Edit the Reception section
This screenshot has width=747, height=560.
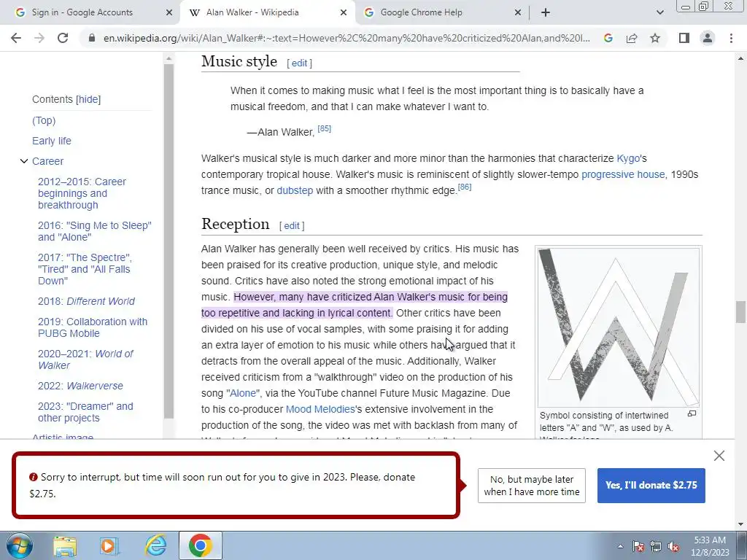click(292, 226)
